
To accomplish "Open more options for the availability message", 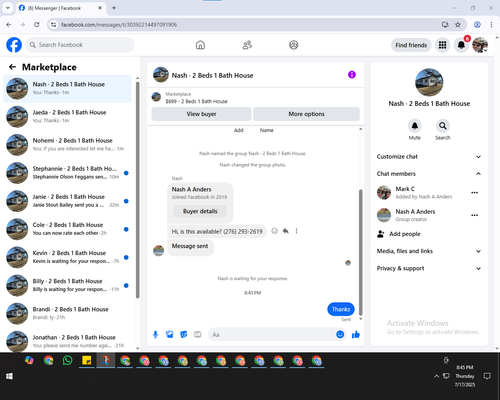I will pyautogui.click(x=296, y=231).
